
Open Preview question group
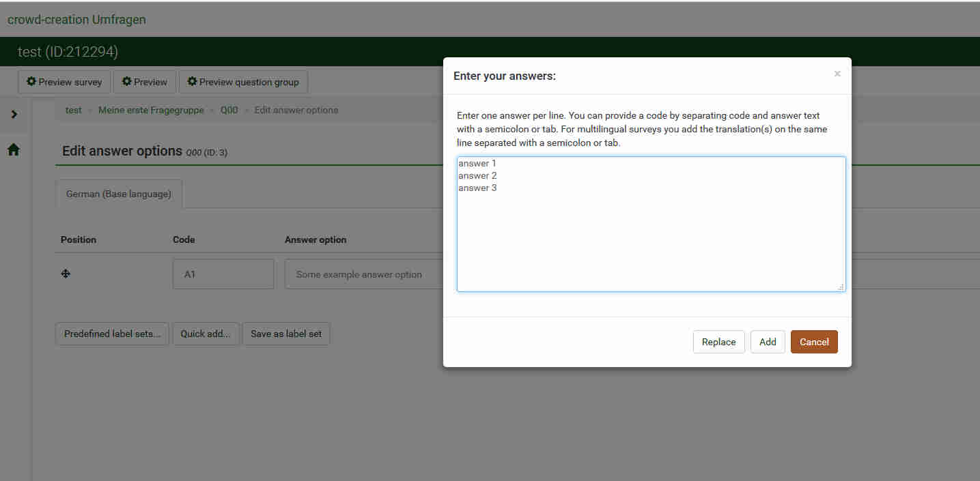[243, 82]
